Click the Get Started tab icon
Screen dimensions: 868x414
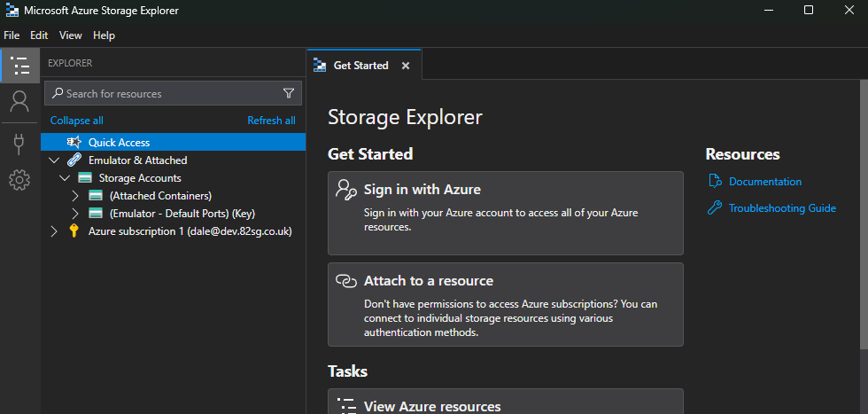pyautogui.click(x=320, y=66)
